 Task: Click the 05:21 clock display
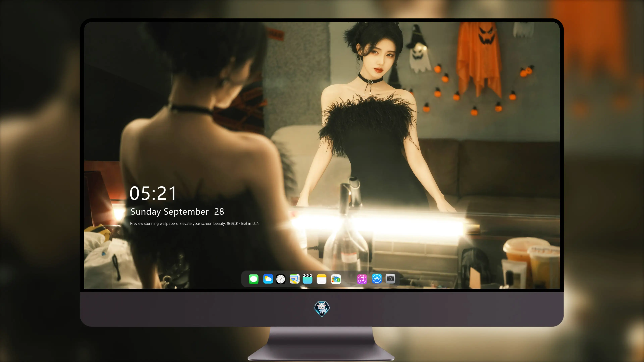pos(153,193)
